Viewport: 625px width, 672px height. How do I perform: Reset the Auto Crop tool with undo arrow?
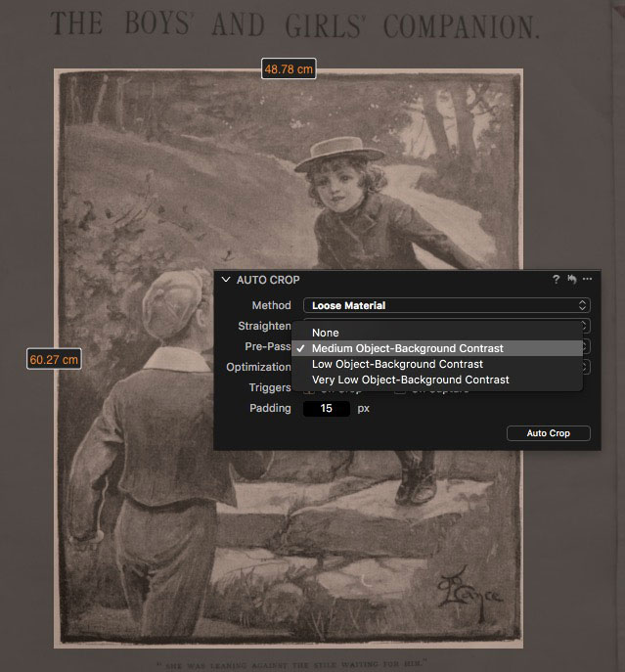[x=572, y=279]
